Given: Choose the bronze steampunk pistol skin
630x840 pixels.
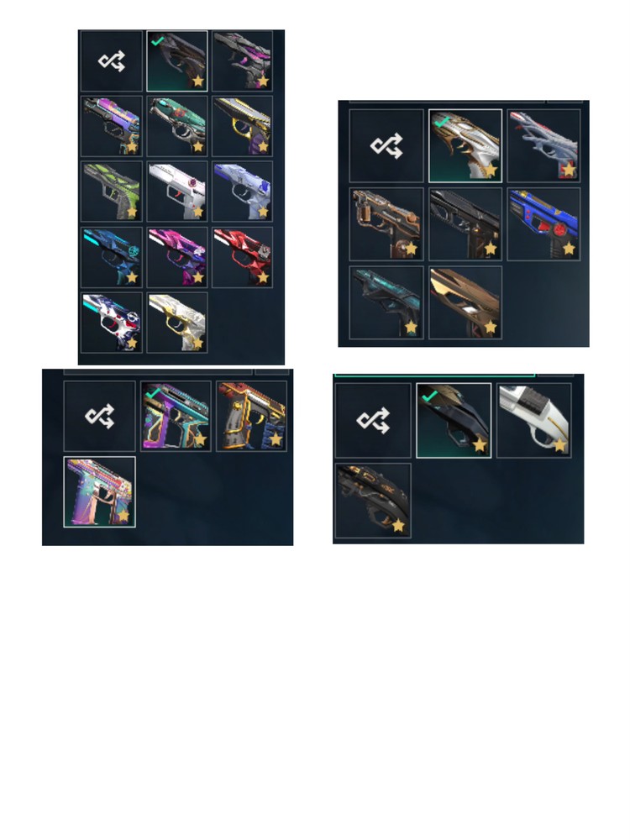Looking at the screenshot, I should pyautogui.click(x=386, y=224).
